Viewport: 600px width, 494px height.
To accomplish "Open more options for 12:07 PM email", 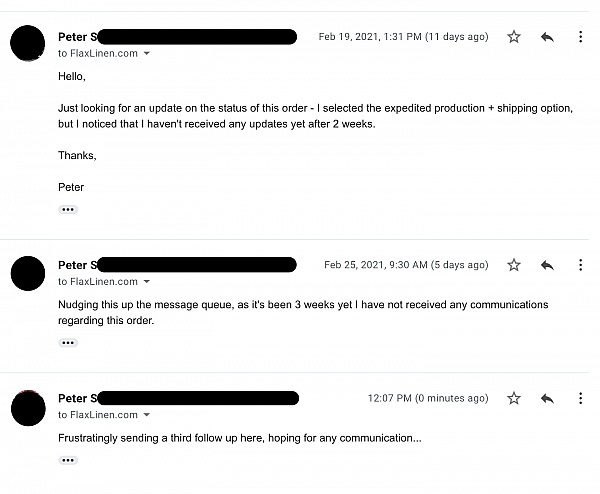I will [580, 398].
